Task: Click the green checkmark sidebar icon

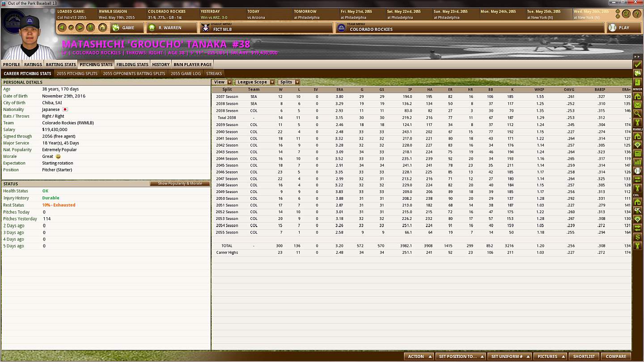Action: pos(638,65)
